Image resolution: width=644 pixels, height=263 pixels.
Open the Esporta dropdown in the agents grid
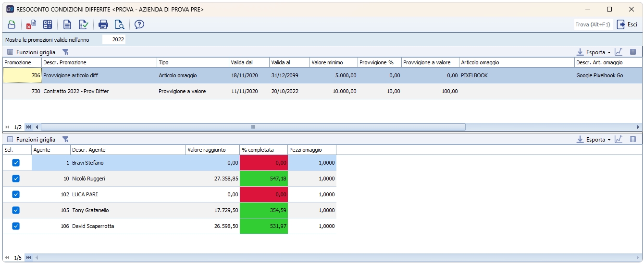tap(609, 140)
